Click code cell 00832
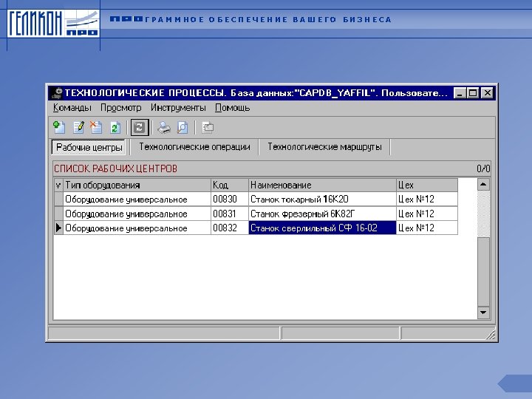Screen dimensions: 532x399 click(x=230, y=228)
